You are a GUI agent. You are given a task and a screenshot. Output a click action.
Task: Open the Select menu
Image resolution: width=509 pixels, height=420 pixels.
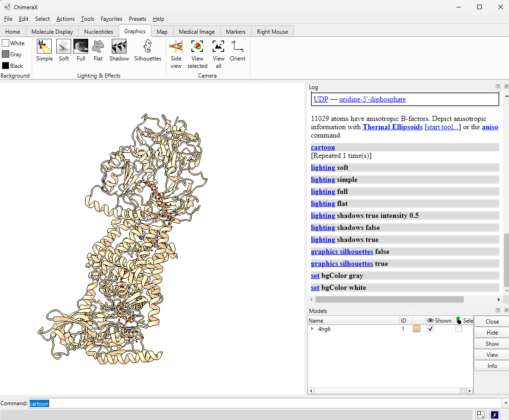tap(42, 19)
